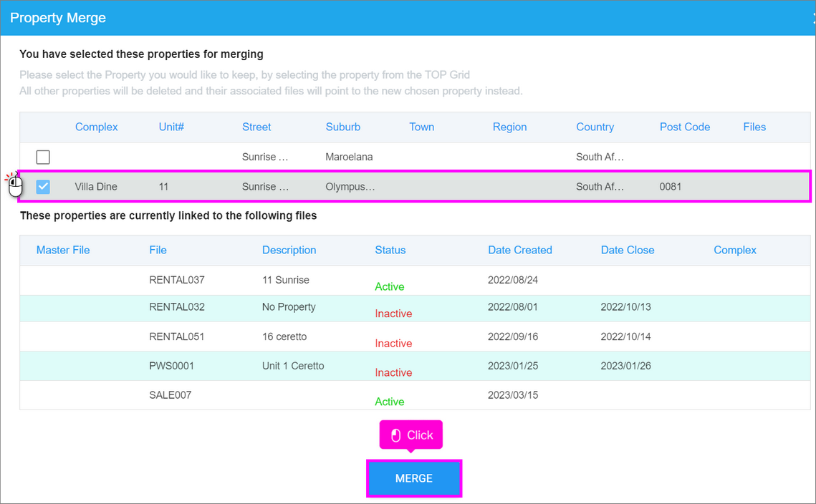Sort by Description column header

tap(289, 250)
